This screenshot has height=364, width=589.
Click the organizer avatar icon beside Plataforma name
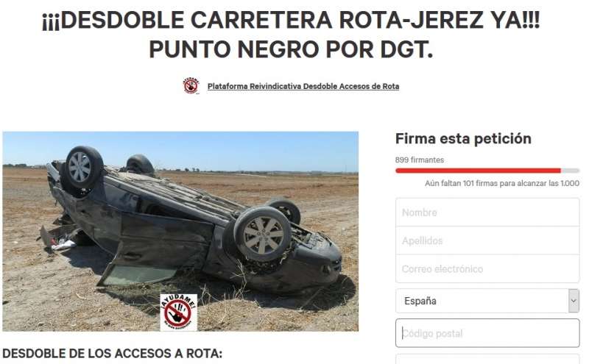click(191, 86)
